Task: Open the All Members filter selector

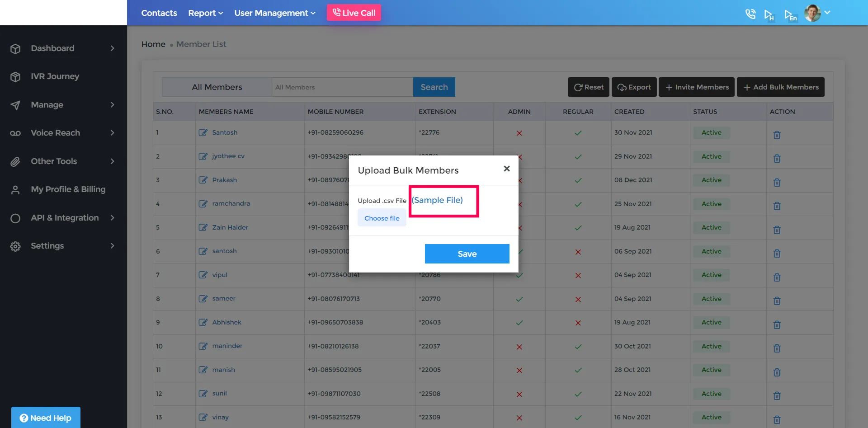Action: pyautogui.click(x=217, y=87)
